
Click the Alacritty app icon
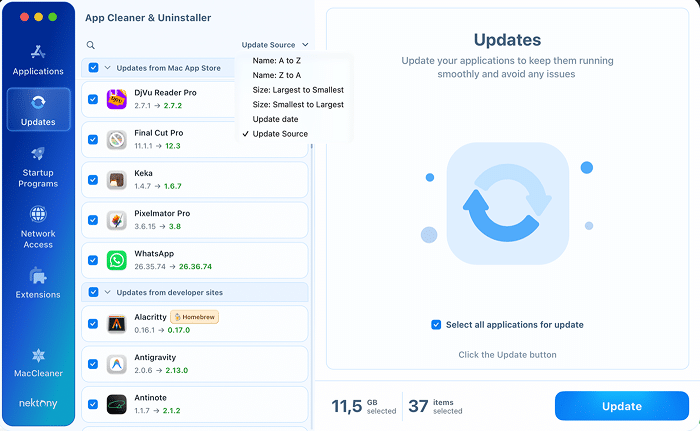117,323
